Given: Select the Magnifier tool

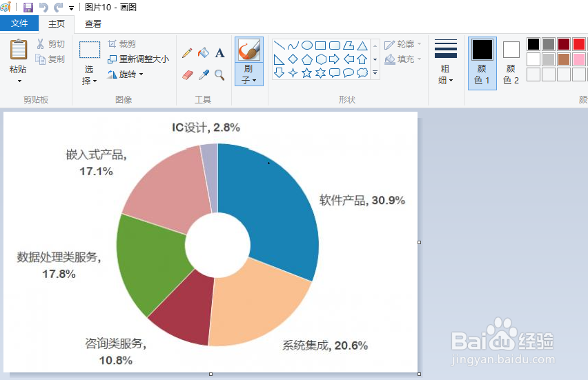Looking at the screenshot, I should (219, 75).
